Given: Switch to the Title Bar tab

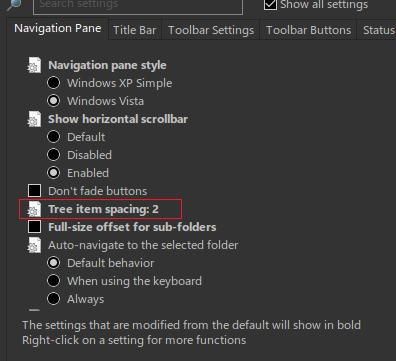Looking at the screenshot, I should coord(135,30).
